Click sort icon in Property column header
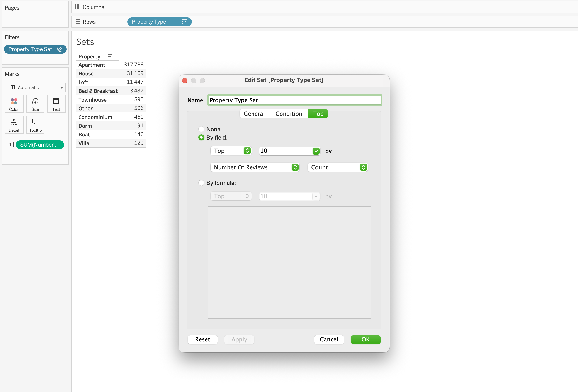The height and width of the screenshot is (392, 578). 110,56
